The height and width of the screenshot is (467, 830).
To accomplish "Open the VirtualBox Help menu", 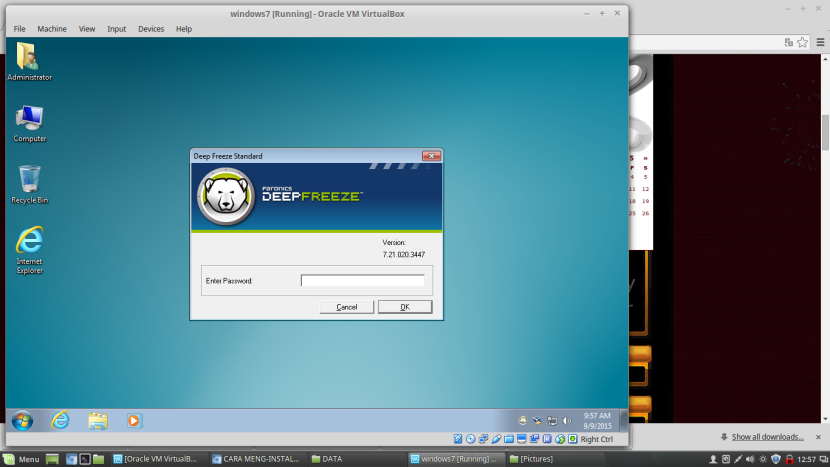I will pos(184,29).
